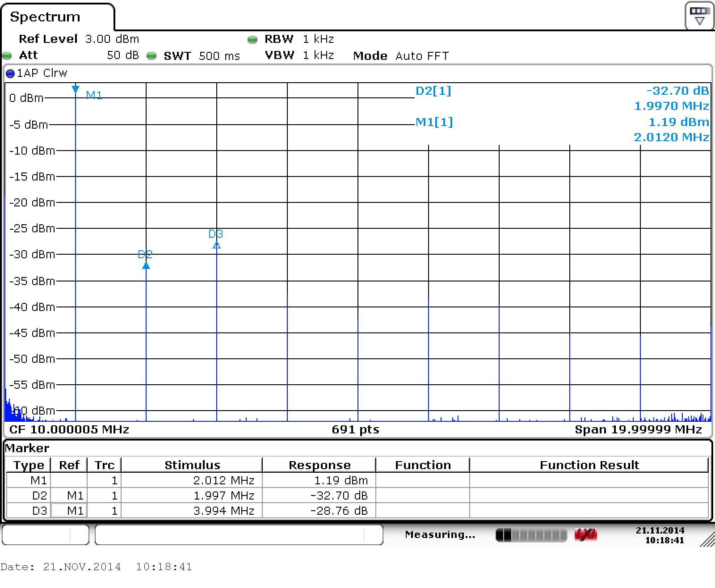This screenshot has width=715, height=588.
Task: Click the VBW 1 kHz value
Action: pyautogui.click(x=318, y=55)
